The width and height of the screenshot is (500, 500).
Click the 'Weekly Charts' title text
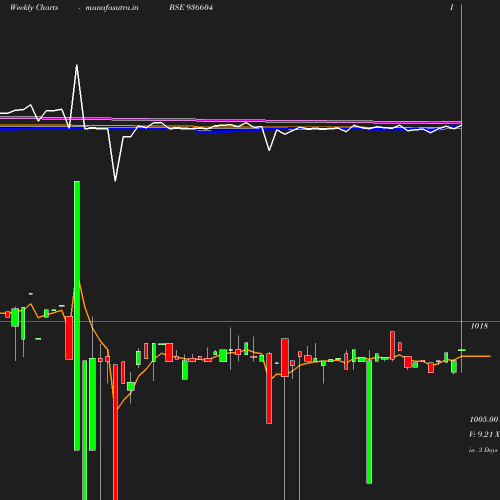tap(34, 7)
